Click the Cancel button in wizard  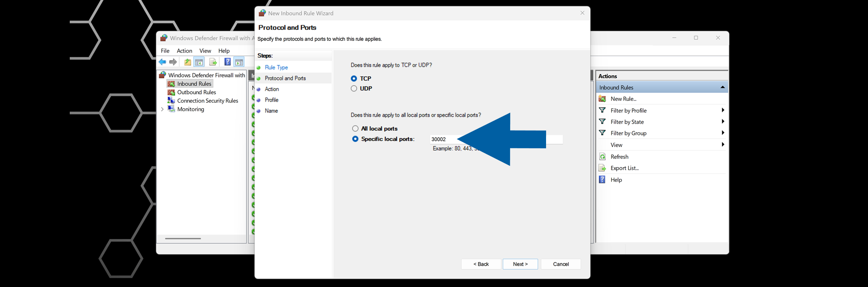tap(561, 264)
